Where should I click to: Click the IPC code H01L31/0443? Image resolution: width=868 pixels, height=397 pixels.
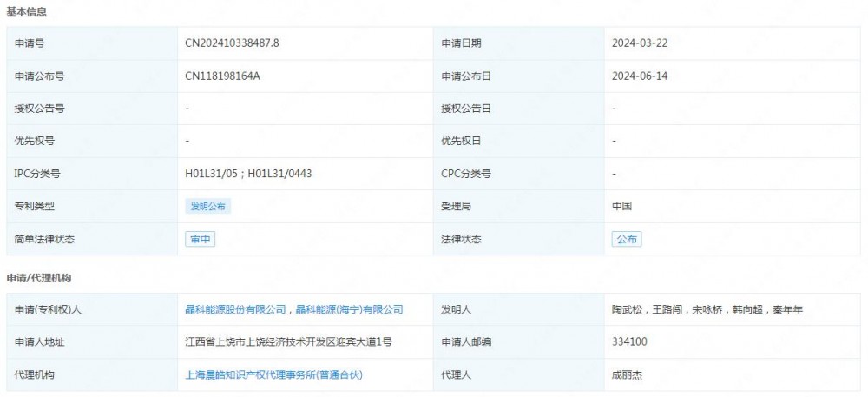point(279,174)
